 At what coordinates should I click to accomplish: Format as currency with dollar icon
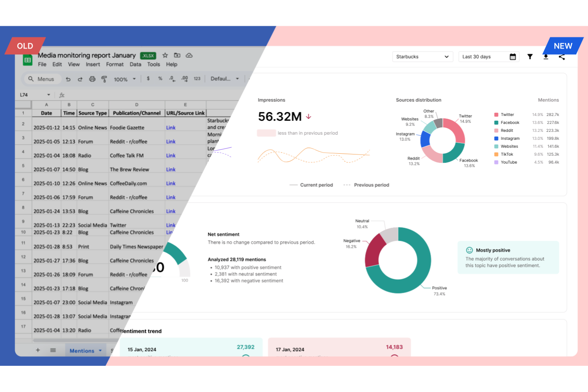148,79
